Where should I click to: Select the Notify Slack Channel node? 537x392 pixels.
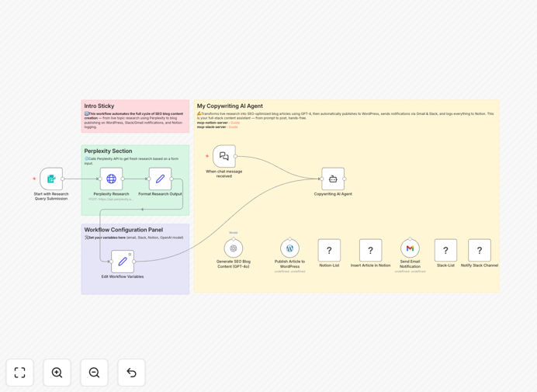[x=480, y=250]
